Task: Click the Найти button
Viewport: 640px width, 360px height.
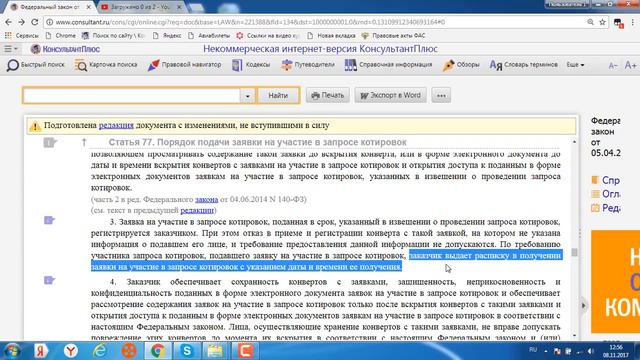Action: tap(278, 96)
